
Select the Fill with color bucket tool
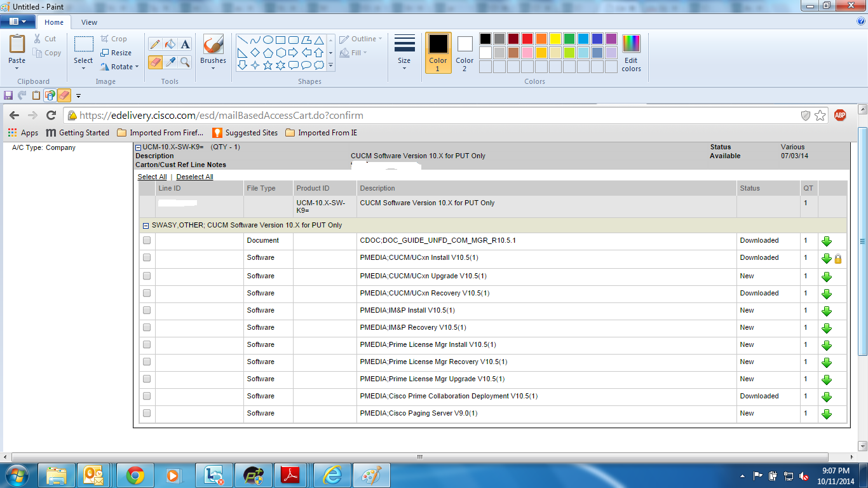click(170, 44)
